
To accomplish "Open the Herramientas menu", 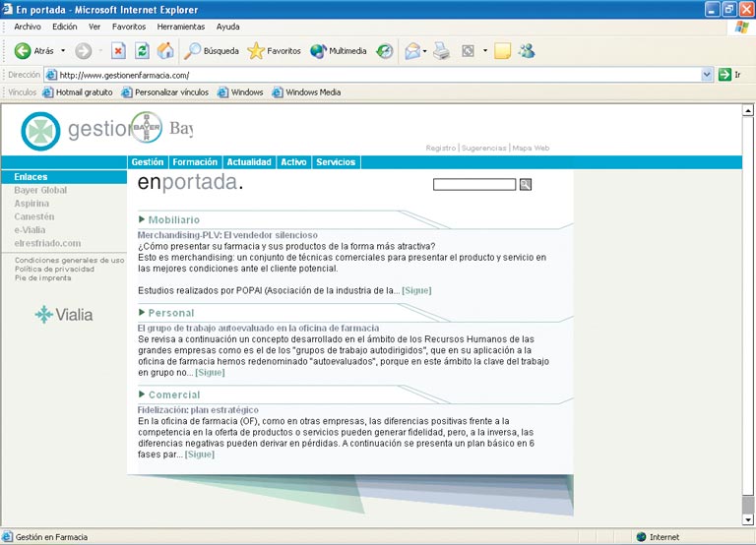I will click(x=181, y=27).
